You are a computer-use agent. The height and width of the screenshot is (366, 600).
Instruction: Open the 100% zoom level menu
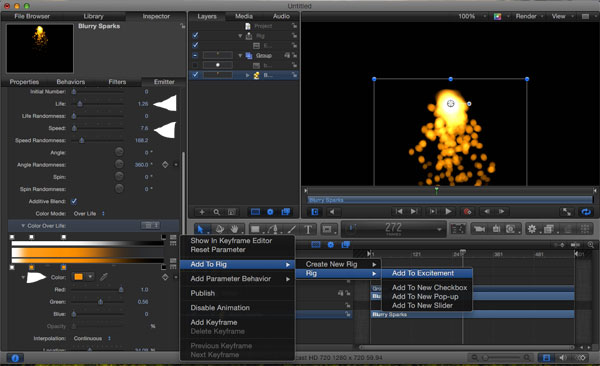pyautogui.click(x=472, y=16)
